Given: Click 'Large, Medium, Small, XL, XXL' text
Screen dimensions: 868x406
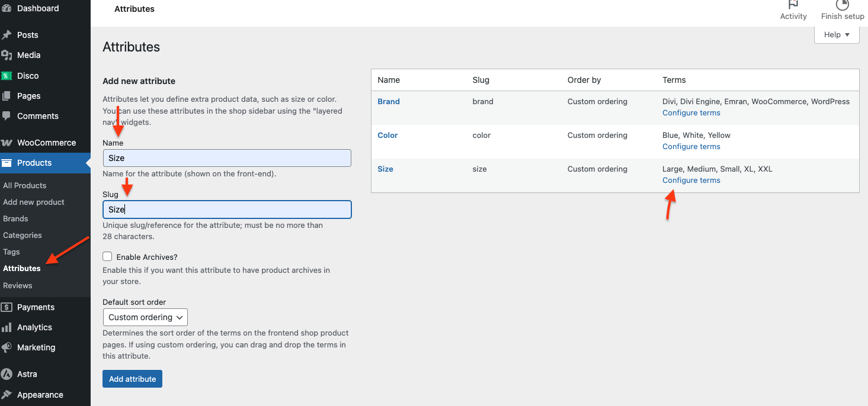Looking at the screenshot, I should [718, 169].
